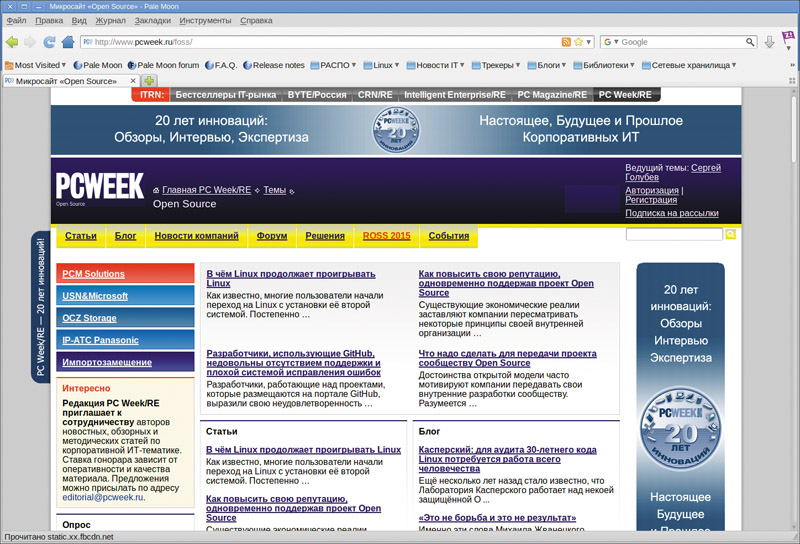Click the search magnifier icon in Google box
Viewport: 800px width, 544px height.
click(749, 42)
